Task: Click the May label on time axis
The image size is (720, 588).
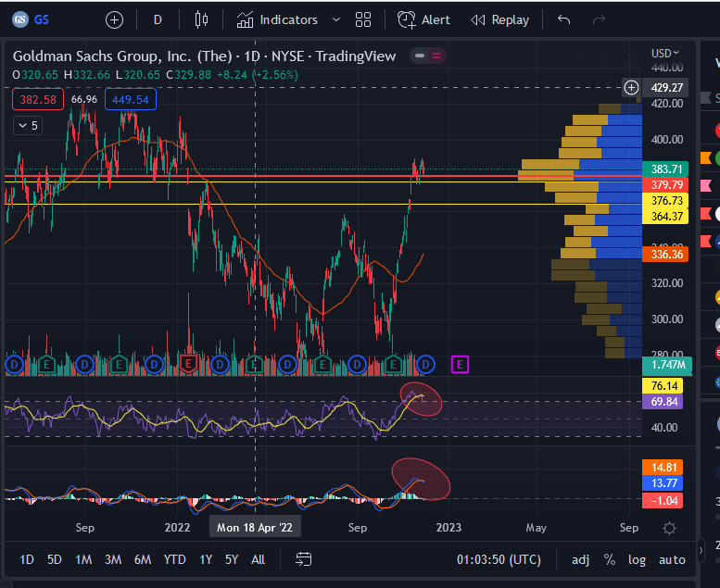Action: pyautogui.click(x=536, y=528)
